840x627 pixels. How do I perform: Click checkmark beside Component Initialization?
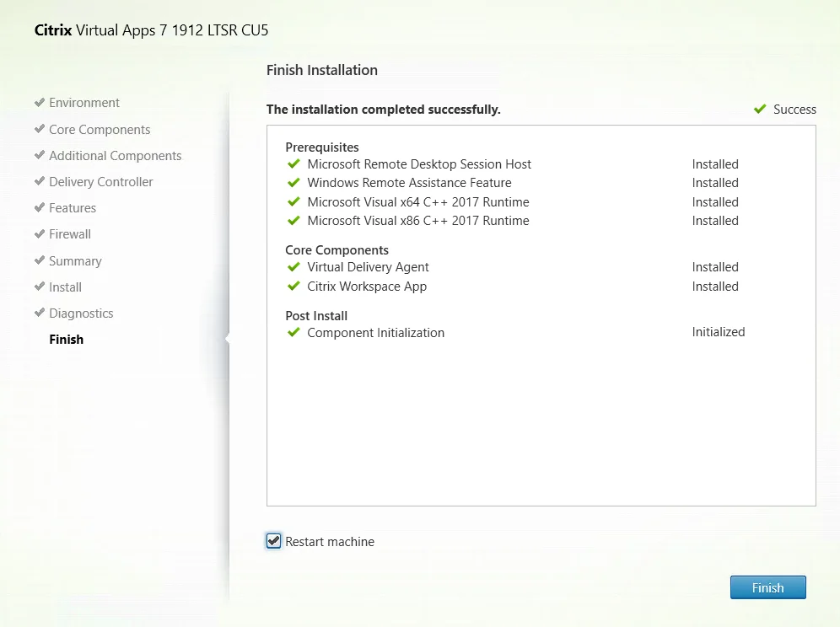(293, 333)
